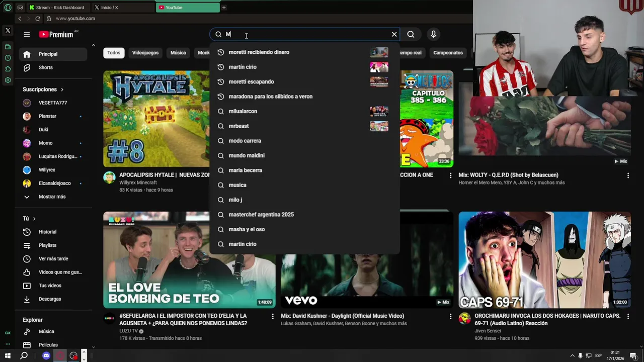Open Películas under Explorar
Image resolution: width=644 pixels, height=362 pixels.
(x=53, y=345)
